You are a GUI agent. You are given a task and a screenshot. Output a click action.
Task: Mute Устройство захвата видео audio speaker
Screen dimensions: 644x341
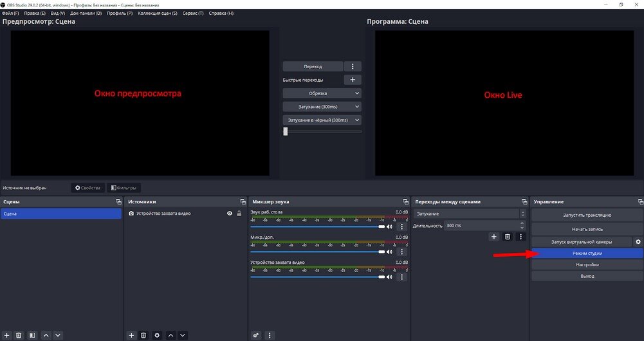(x=389, y=277)
